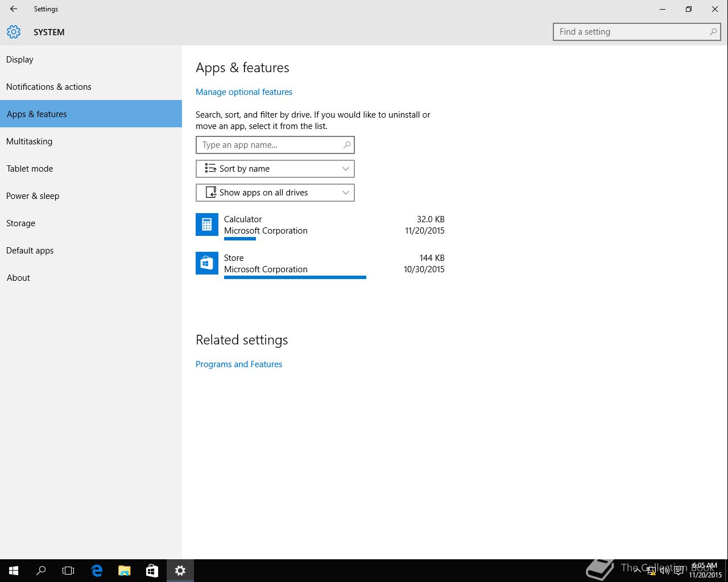Open Storage settings

(x=91, y=223)
